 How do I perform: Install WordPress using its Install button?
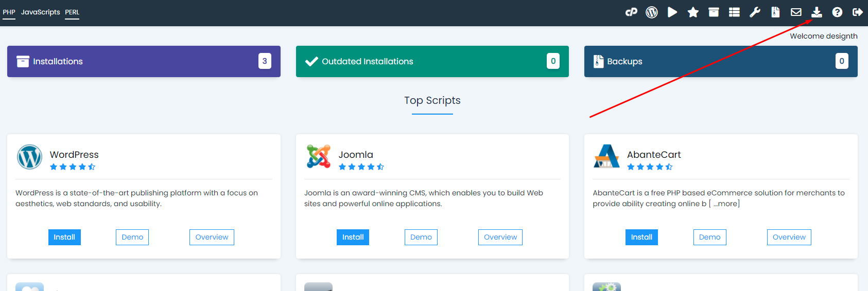tap(64, 237)
